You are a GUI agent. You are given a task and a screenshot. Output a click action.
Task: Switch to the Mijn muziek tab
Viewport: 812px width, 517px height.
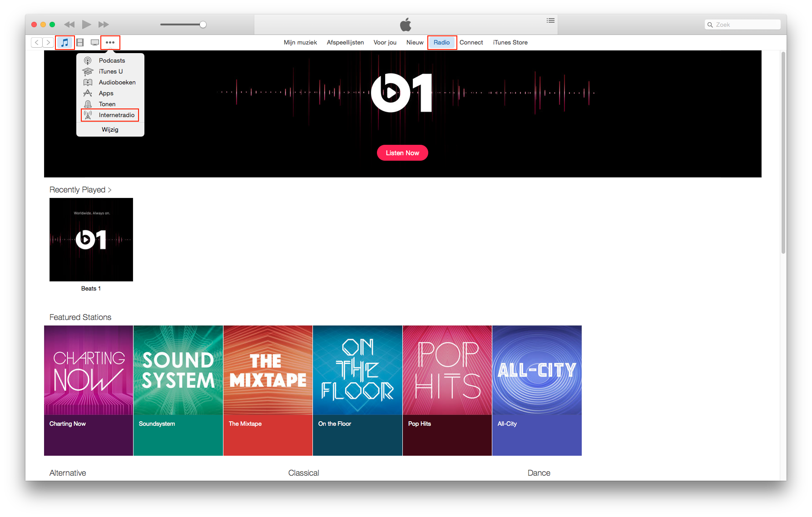[x=300, y=42]
